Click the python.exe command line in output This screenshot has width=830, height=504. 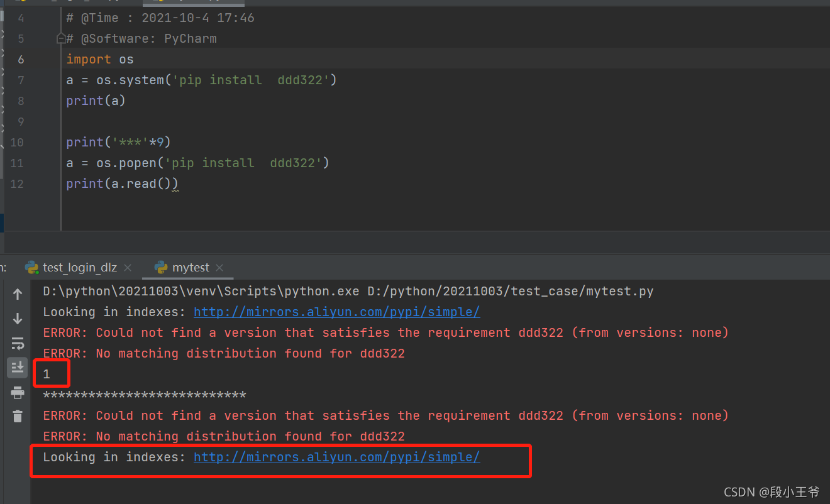pos(348,292)
